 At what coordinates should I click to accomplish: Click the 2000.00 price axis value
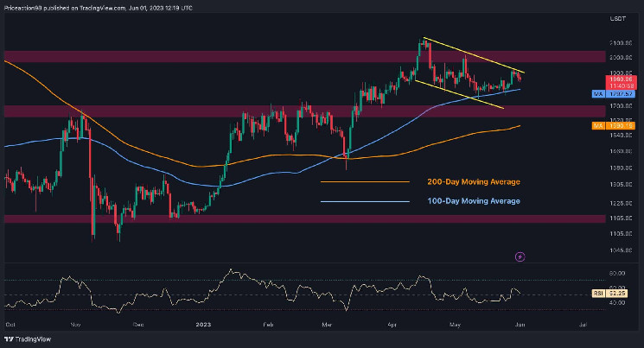[x=621, y=58]
